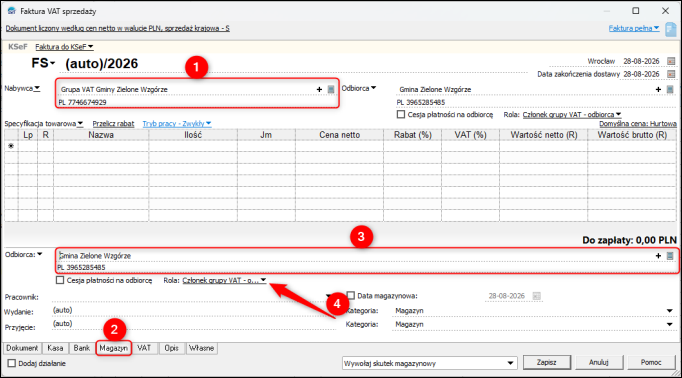This screenshot has height=378, width=682.
Task: Tick Data magazynowa checkbox
Action: pyautogui.click(x=351, y=296)
